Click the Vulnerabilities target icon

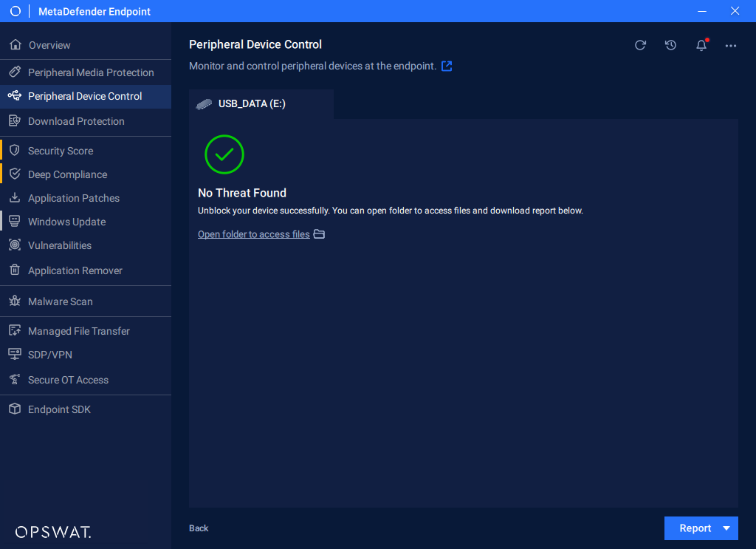click(15, 245)
